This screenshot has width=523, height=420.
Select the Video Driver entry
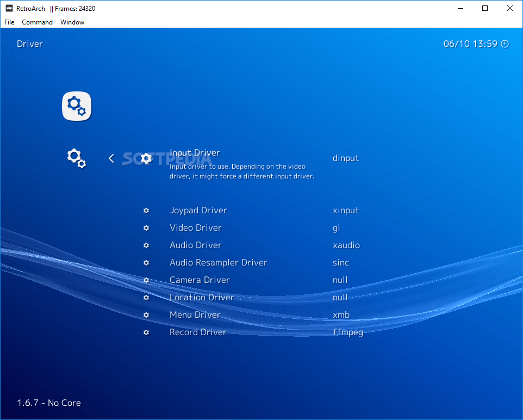(x=196, y=228)
